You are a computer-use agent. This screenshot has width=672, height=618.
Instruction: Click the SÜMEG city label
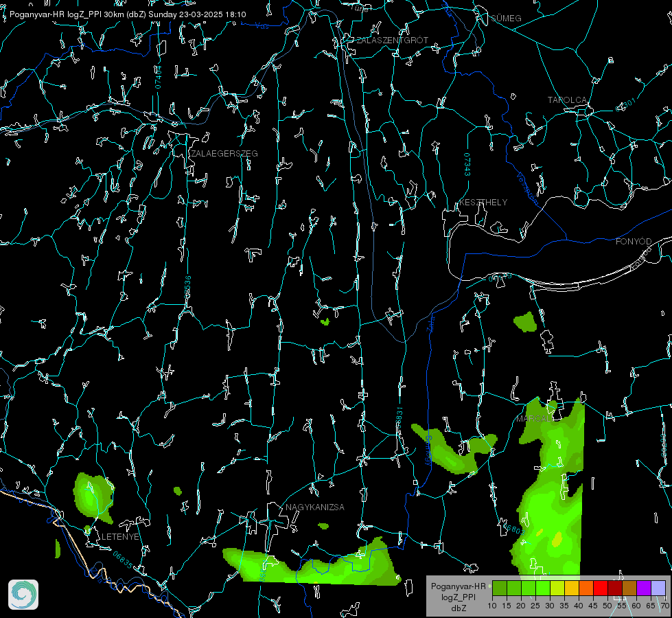tap(506, 18)
